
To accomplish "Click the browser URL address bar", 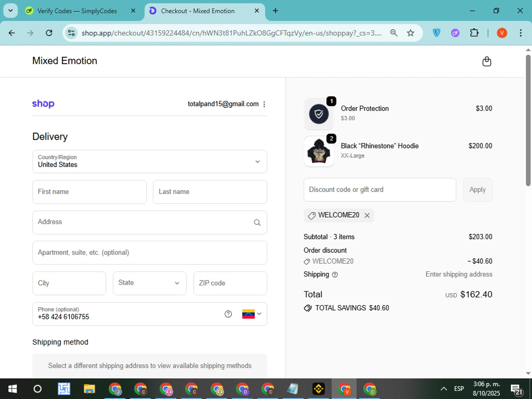I will pos(232,33).
